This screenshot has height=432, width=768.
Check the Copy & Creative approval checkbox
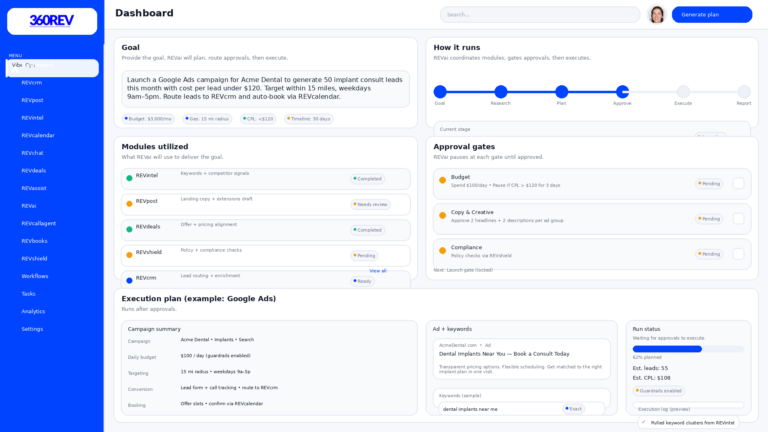click(x=738, y=218)
